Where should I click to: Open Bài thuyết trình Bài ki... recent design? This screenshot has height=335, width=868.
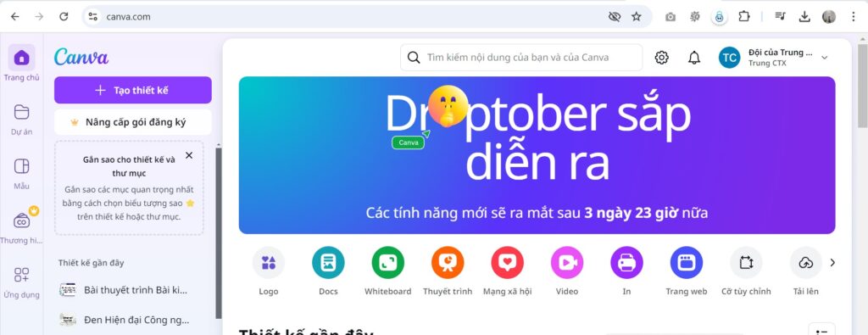pos(133,289)
